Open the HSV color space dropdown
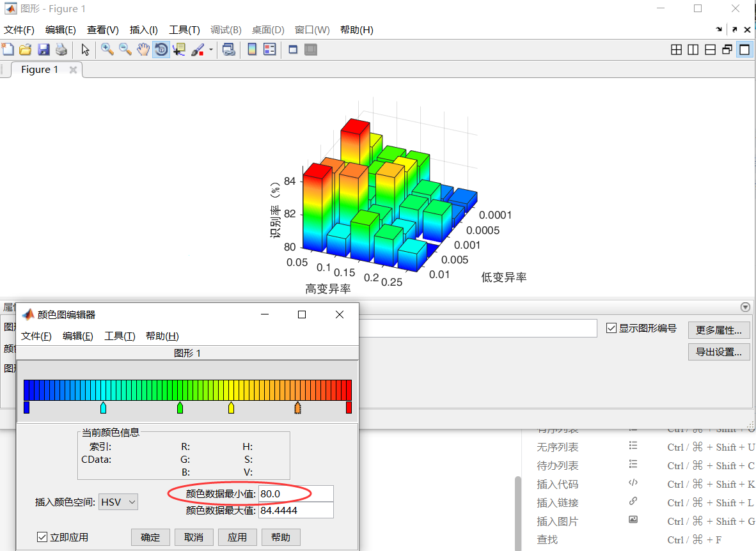756x551 pixels. pos(118,502)
